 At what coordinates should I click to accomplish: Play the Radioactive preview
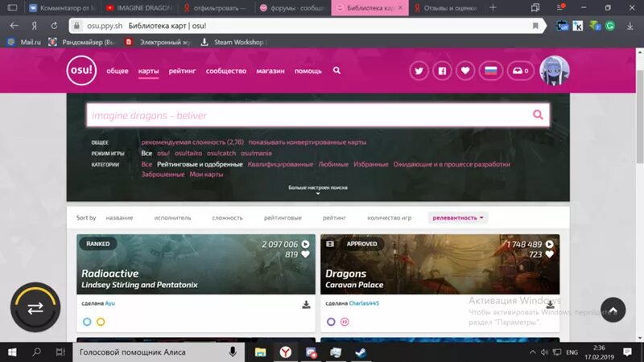[305, 245]
